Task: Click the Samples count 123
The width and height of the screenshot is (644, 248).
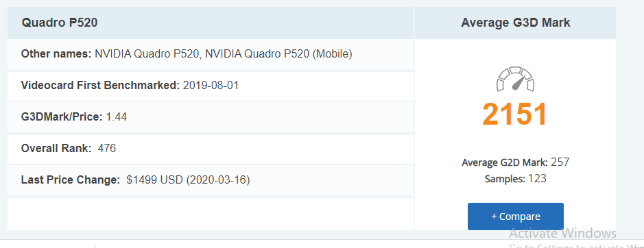Action: (537, 179)
